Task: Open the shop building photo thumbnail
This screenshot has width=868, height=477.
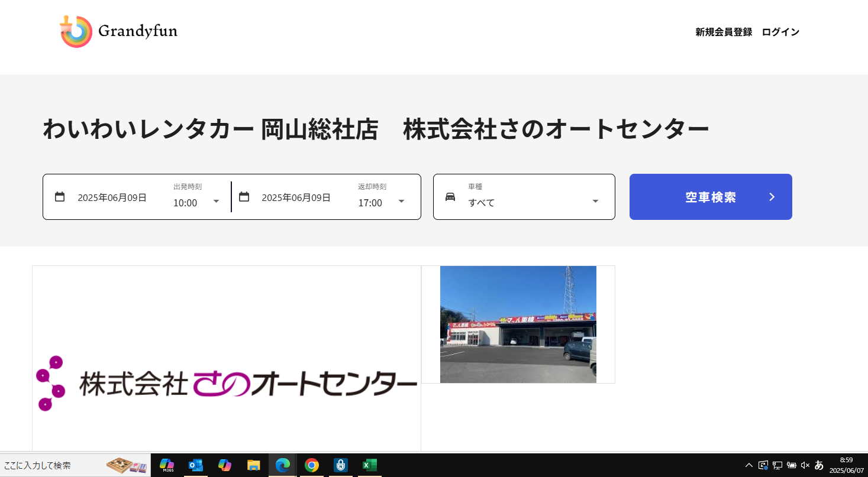Action: click(518, 325)
